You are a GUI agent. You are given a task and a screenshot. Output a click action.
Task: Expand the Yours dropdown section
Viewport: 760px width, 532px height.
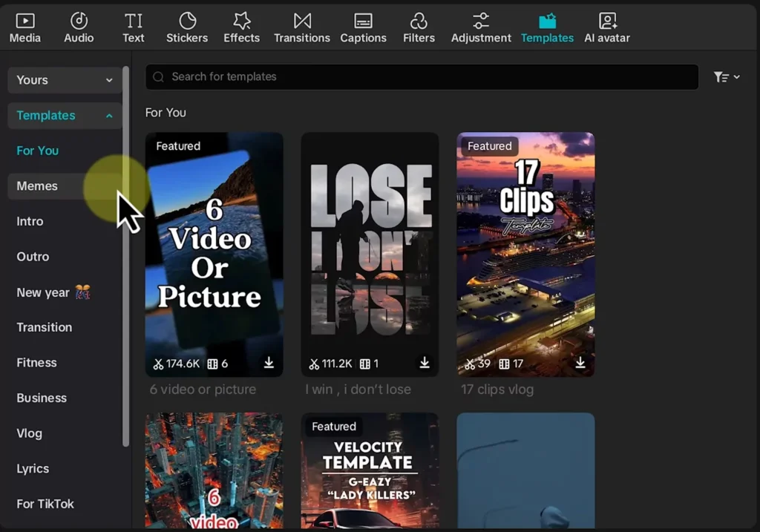[x=65, y=80]
